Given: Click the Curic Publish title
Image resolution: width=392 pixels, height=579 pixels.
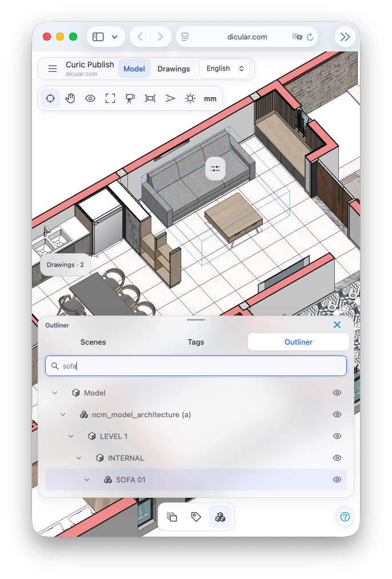Looking at the screenshot, I should coord(90,65).
